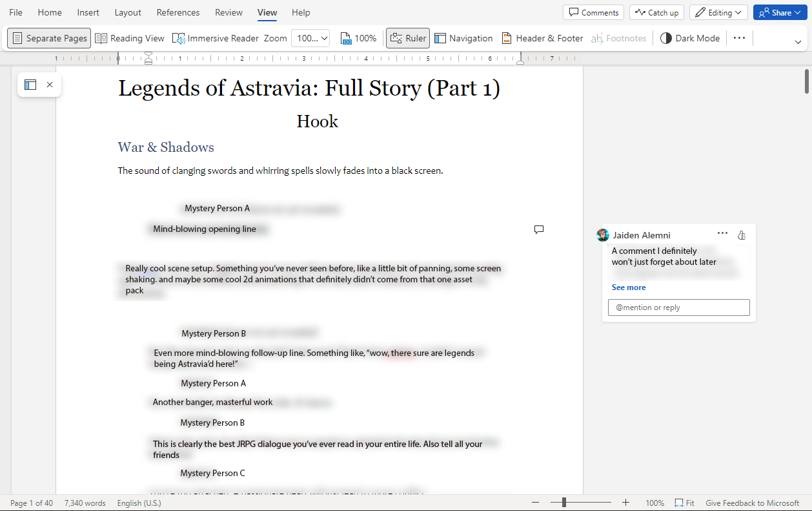
Task: Open the comment's more options ellipsis
Action: pos(722,233)
